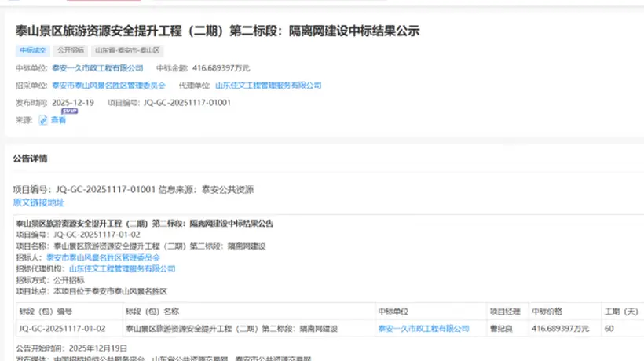Click the 查看 source link
Image resolution: width=644 pixels, height=361 pixels.
point(58,120)
